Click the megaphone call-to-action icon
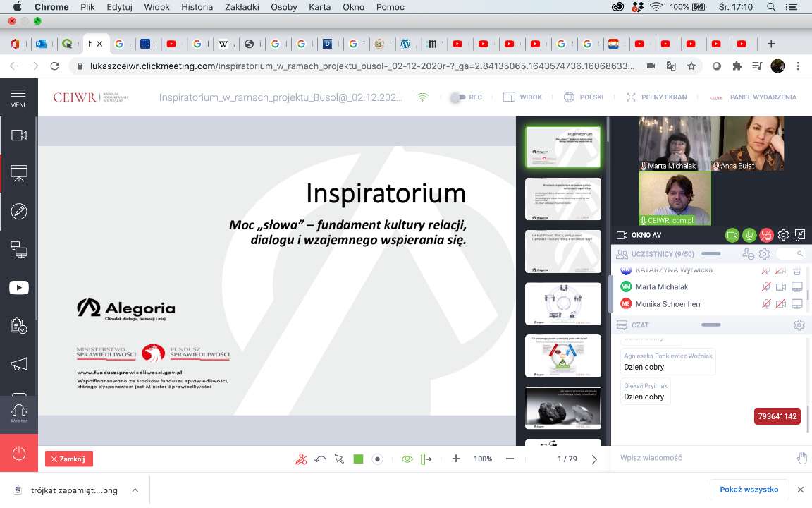 pos(18,364)
